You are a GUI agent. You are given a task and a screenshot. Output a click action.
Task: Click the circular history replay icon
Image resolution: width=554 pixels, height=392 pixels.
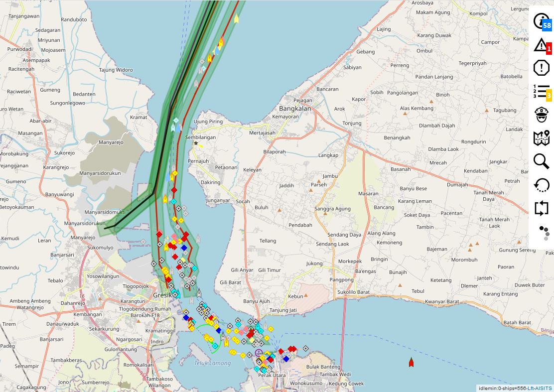click(541, 185)
